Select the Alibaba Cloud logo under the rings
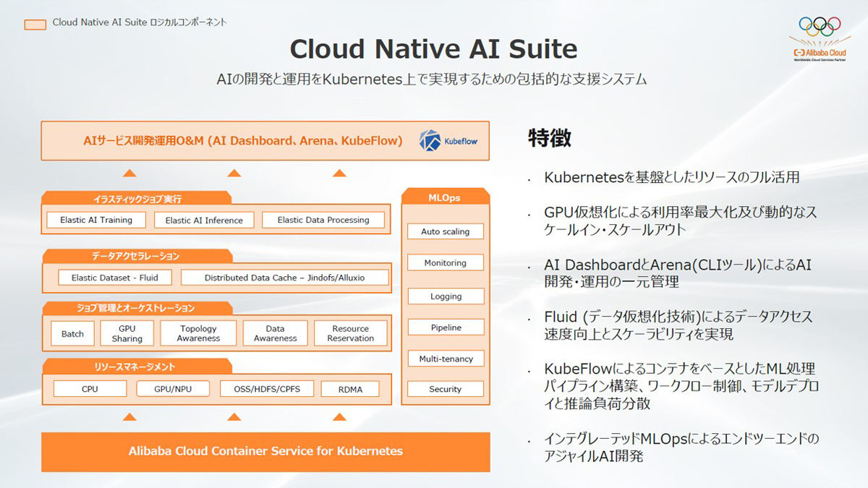 [820, 55]
